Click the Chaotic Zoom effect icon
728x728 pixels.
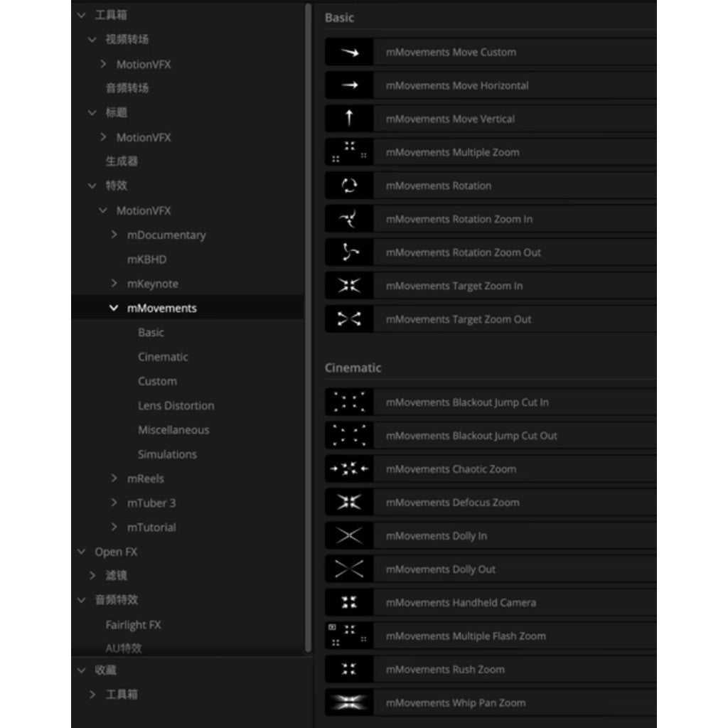click(349, 469)
